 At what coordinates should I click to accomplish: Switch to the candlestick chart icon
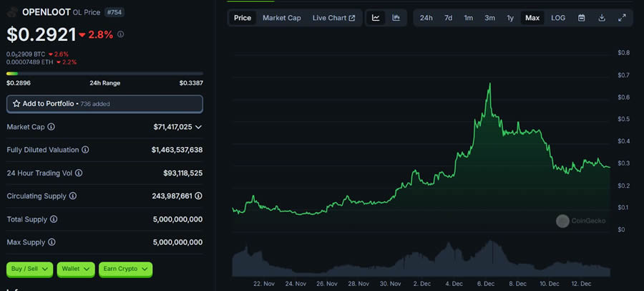pyautogui.click(x=396, y=18)
